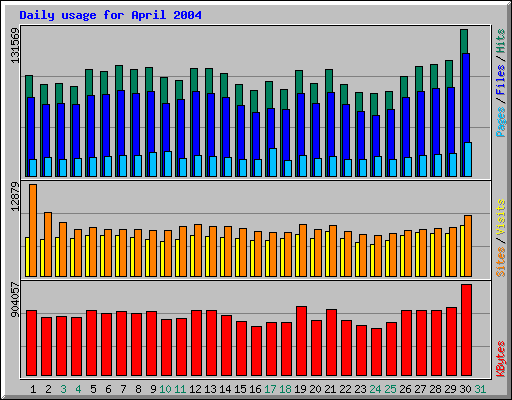Click day 22 on the x-axis
The height and width of the screenshot is (400, 512).
[x=345, y=389]
